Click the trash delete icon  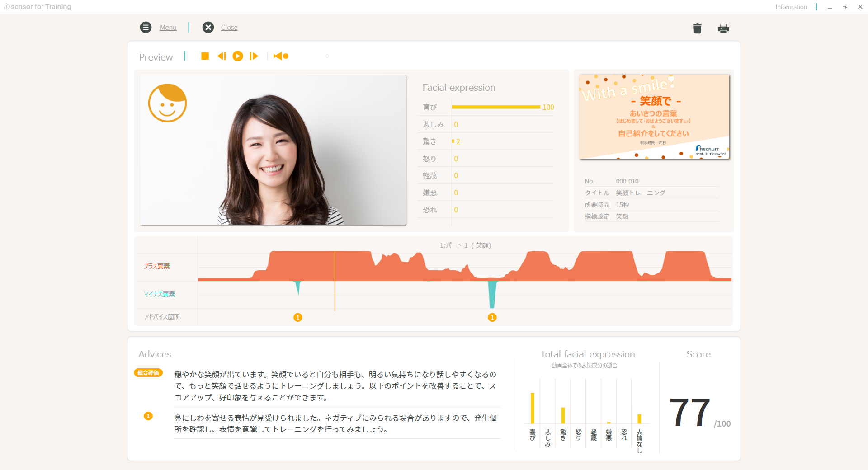tap(697, 28)
